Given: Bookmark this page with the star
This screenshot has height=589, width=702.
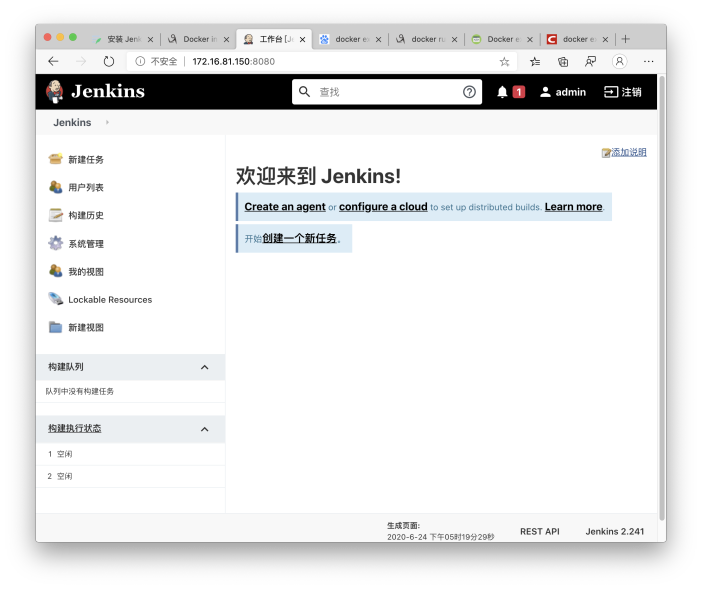Looking at the screenshot, I should click(x=505, y=62).
